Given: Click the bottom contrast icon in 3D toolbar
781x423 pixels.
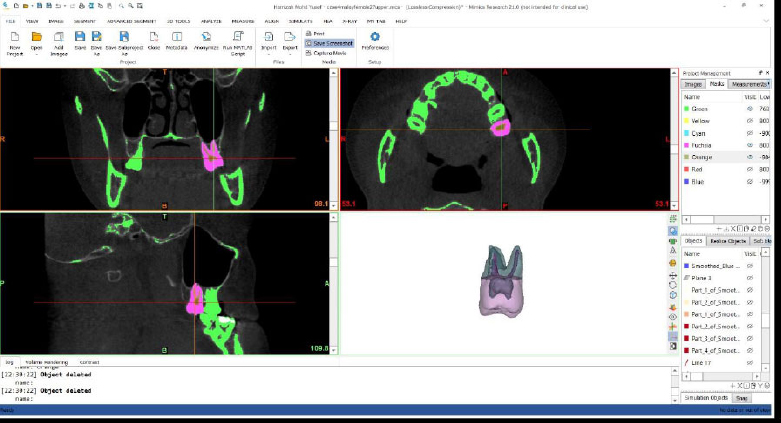Looking at the screenshot, I should pyautogui.click(x=673, y=346).
